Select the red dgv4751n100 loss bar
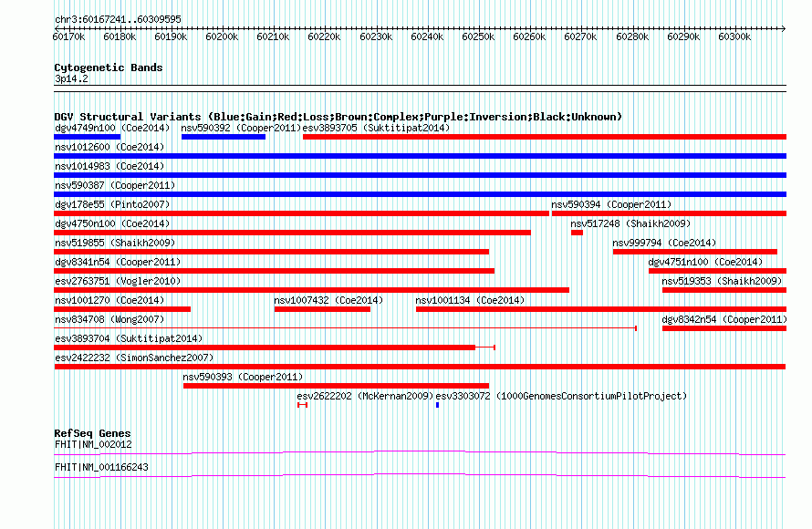812x529 pixels. click(718, 271)
